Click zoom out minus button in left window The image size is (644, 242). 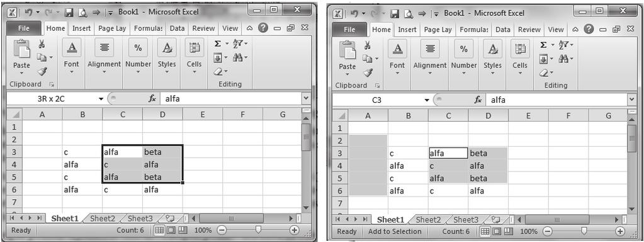tap(222, 230)
